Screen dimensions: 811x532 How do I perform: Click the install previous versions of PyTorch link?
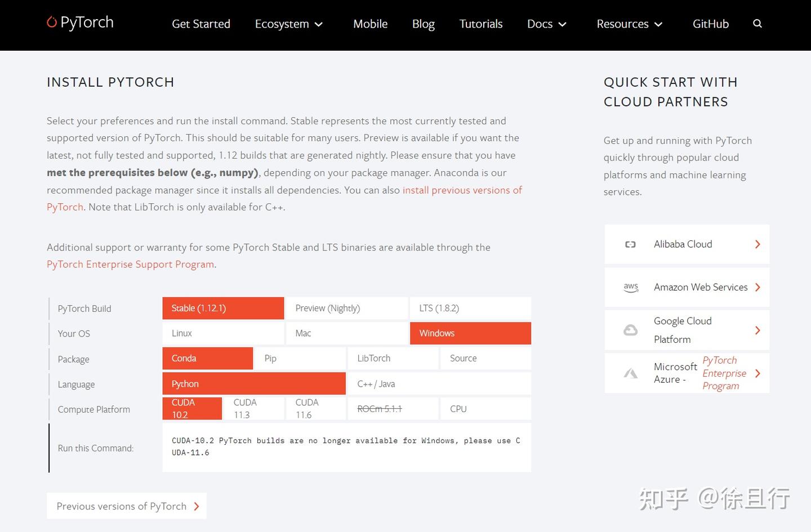click(462, 190)
